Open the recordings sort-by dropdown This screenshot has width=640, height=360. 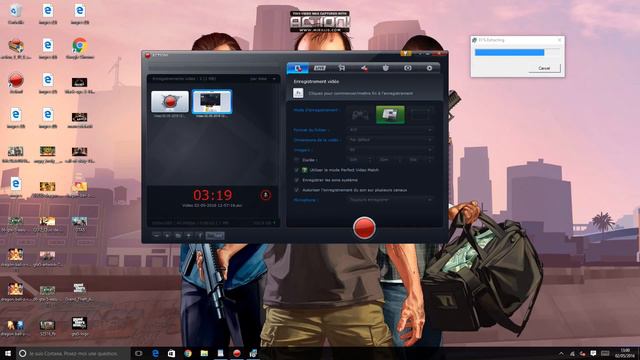tap(264, 78)
